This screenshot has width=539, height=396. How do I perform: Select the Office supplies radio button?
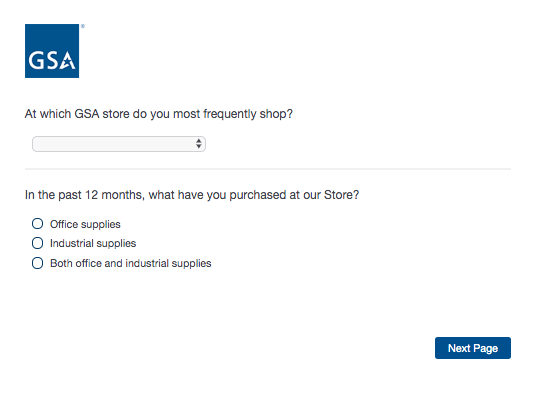pos(37,224)
